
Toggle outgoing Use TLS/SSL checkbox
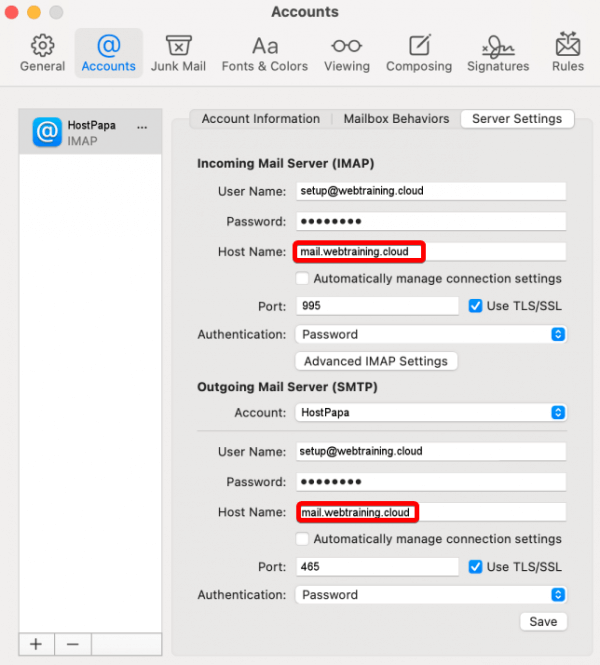pyautogui.click(x=475, y=567)
